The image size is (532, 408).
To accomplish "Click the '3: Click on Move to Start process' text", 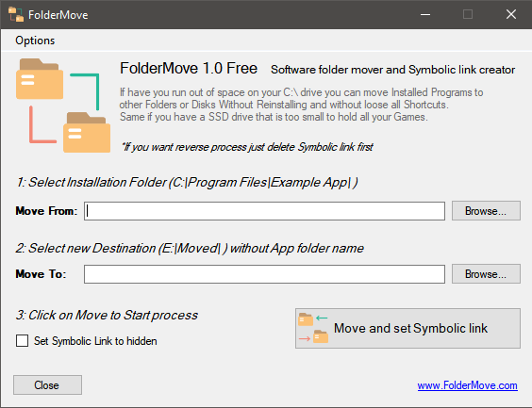I will [x=107, y=315].
